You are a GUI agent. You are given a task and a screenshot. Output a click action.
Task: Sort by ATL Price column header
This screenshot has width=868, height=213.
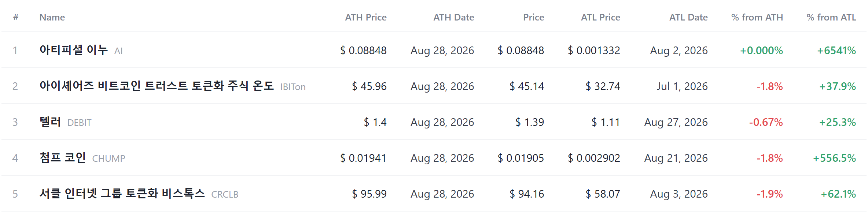(600, 17)
